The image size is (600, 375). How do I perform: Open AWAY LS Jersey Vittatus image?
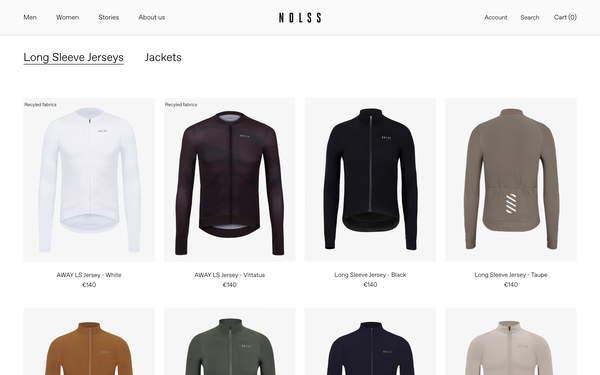coord(230,180)
